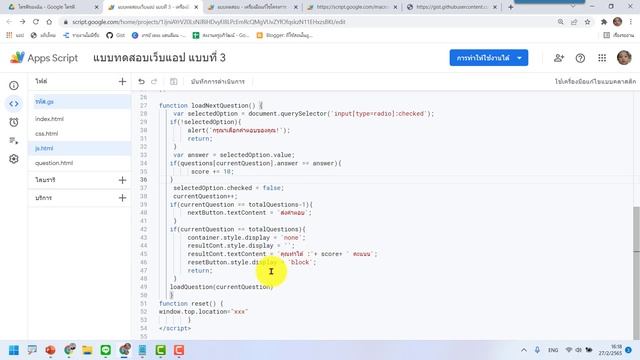Bookmark this page with star icon
The height and width of the screenshot is (360, 640).
[x=587, y=22]
